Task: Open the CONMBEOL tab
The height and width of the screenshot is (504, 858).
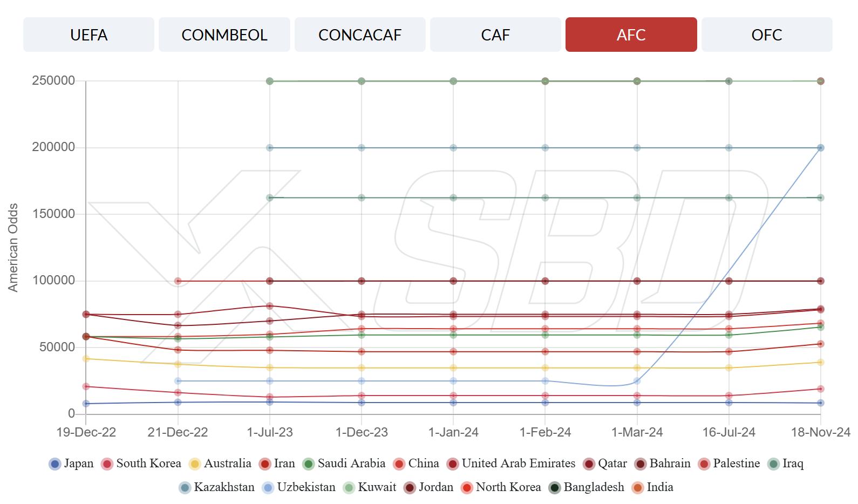Action: click(224, 35)
